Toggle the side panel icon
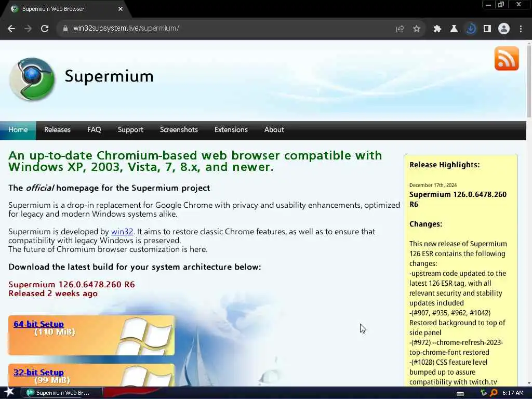Viewport: 532px width, 399px height. [x=487, y=29]
